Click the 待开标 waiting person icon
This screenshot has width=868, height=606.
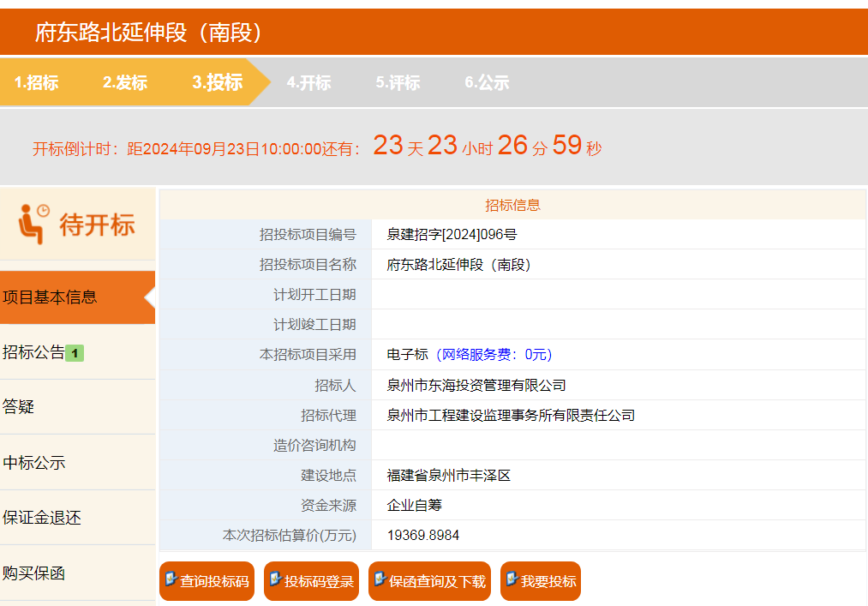coord(33,224)
